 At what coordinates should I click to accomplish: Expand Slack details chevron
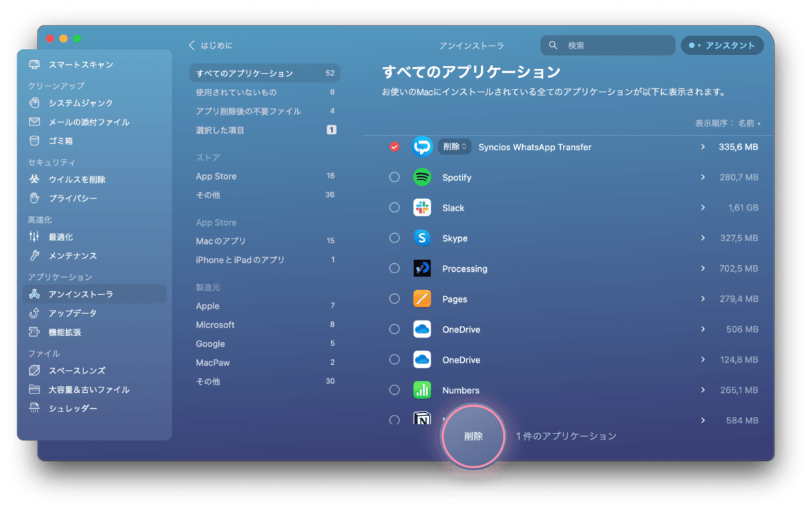point(703,208)
